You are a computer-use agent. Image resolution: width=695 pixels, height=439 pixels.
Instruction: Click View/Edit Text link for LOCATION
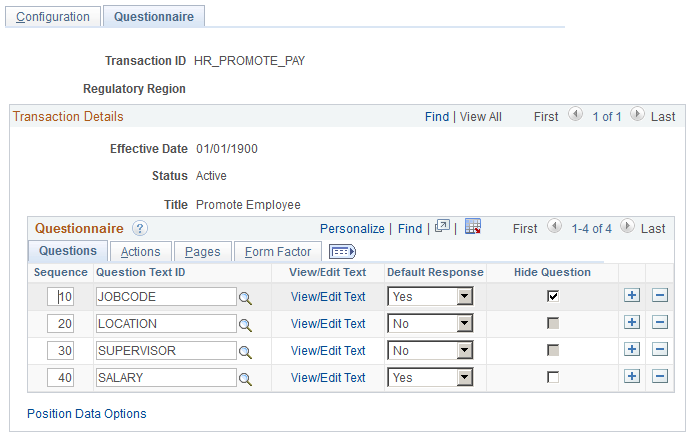pos(328,324)
